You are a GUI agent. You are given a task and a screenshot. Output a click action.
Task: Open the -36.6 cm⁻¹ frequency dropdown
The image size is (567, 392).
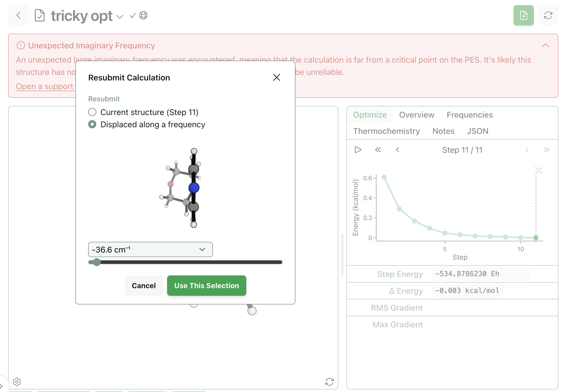coord(150,249)
